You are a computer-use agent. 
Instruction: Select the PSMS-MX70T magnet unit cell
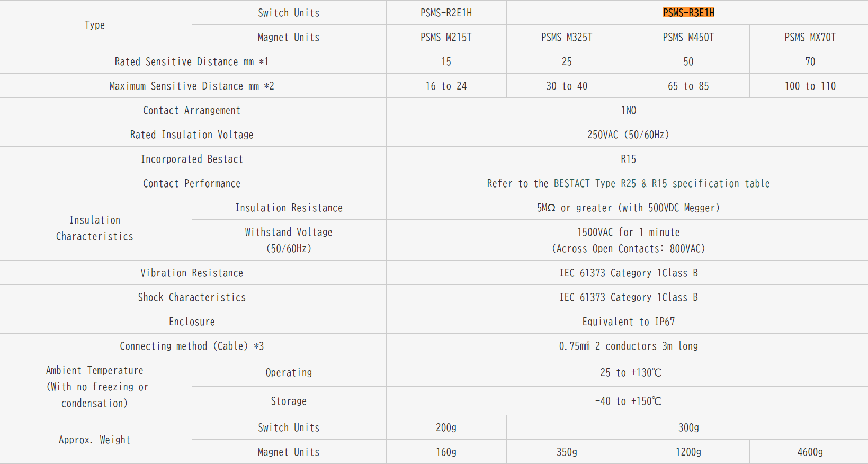click(x=810, y=37)
